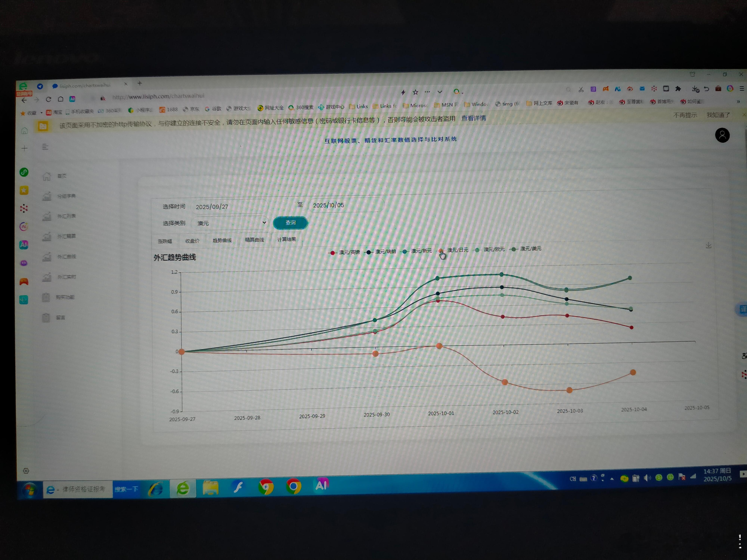Open the 外汇实时 sidebar chart icon
This screenshot has width=747, height=560.
click(47, 277)
